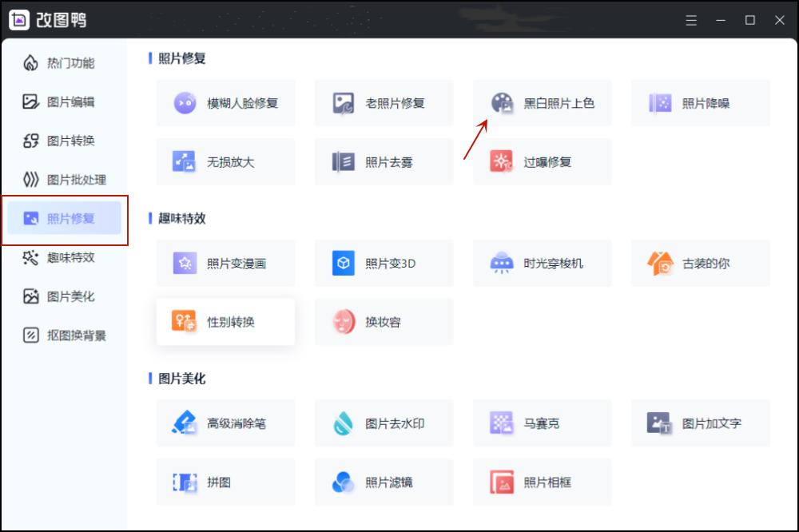Select the 照片去雾 dehaze feature
Screen dimensions: 799x532
pos(384,161)
